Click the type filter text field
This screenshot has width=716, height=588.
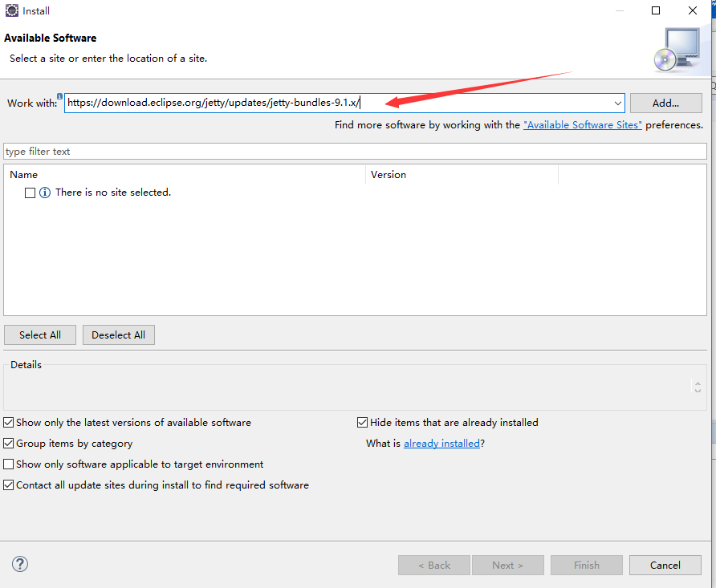(355, 152)
